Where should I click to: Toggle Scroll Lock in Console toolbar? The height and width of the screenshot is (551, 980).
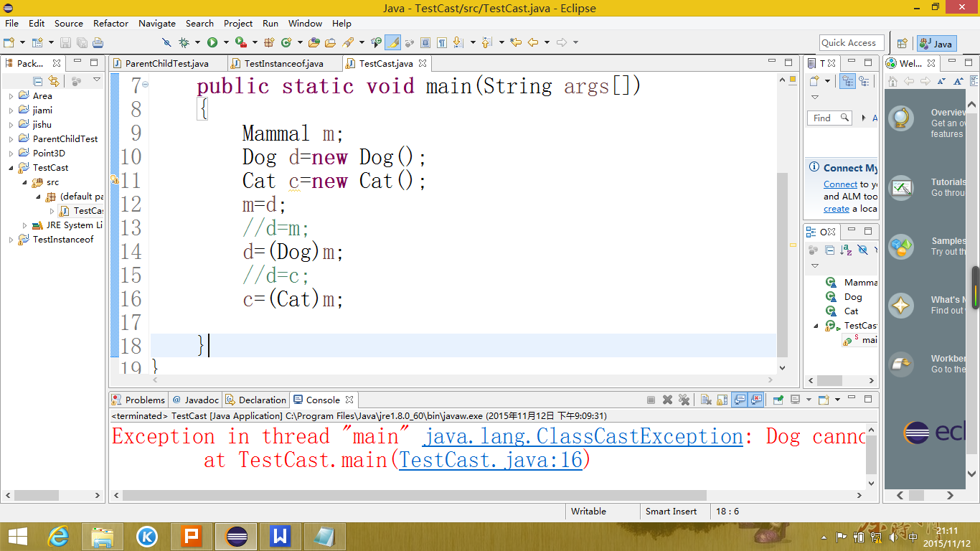pos(722,400)
